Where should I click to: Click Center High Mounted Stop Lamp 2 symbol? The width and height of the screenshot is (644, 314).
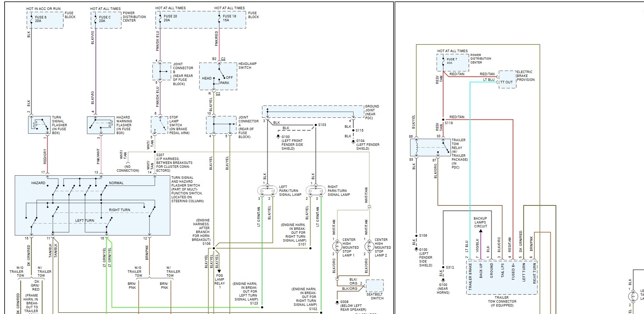pyautogui.click(x=369, y=246)
